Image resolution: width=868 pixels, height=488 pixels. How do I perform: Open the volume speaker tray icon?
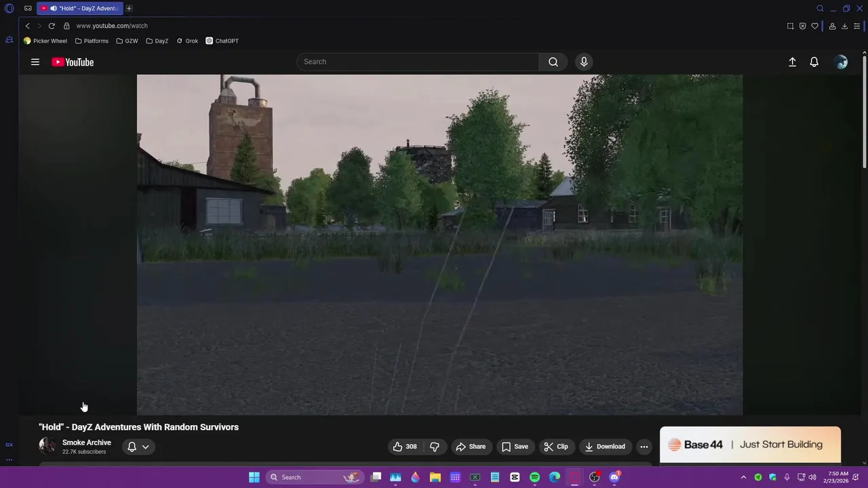pyautogui.click(x=812, y=477)
